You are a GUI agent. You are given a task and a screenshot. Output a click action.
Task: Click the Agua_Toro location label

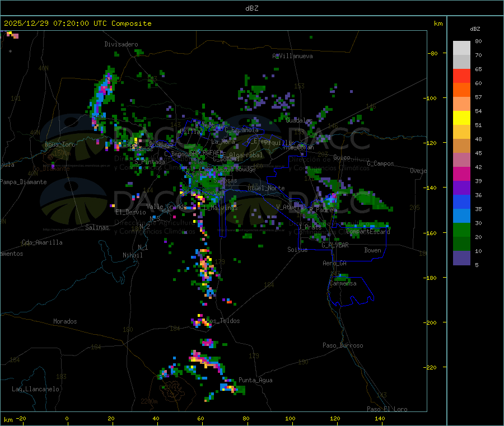tap(60, 144)
